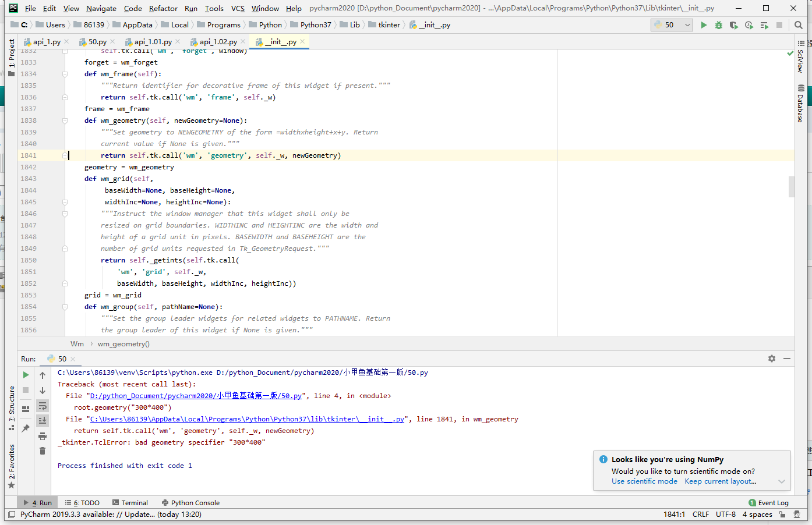Toggle soft-wrap in the Run console
Screen dimensions: 812x525
click(x=43, y=406)
